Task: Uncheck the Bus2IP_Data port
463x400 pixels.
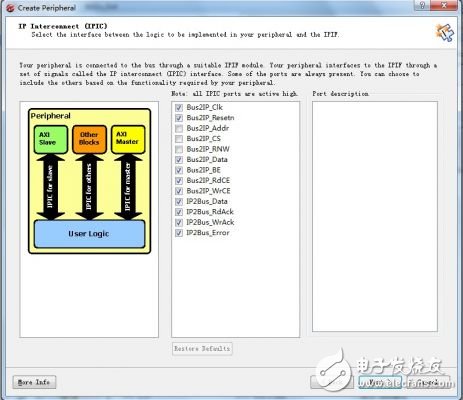Action: (x=179, y=160)
